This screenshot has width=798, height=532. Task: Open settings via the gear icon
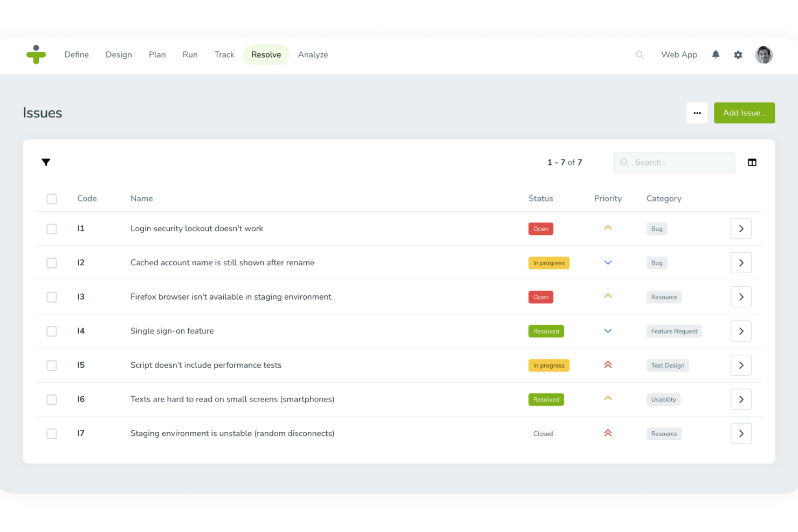[x=738, y=54]
